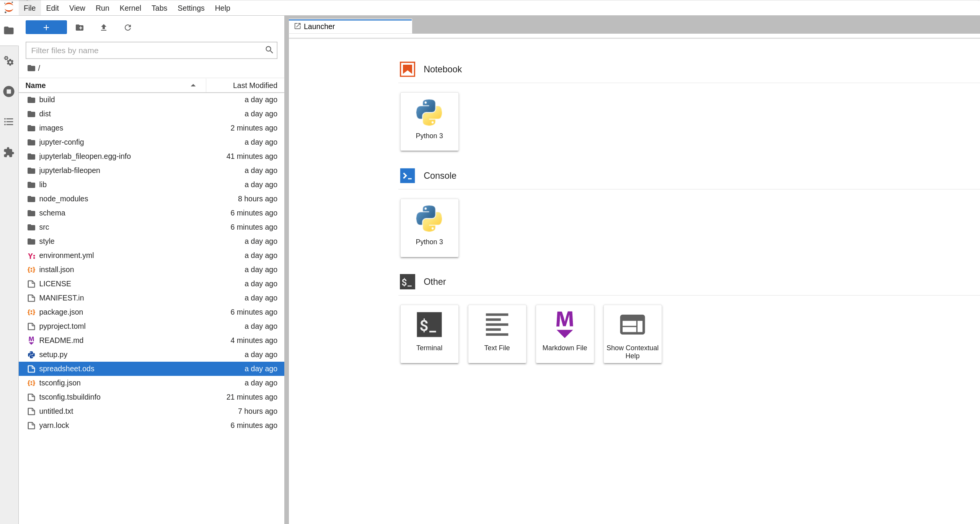Create a new Markdown File
This screenshot has height=524, width=980.
pos(564,334)
